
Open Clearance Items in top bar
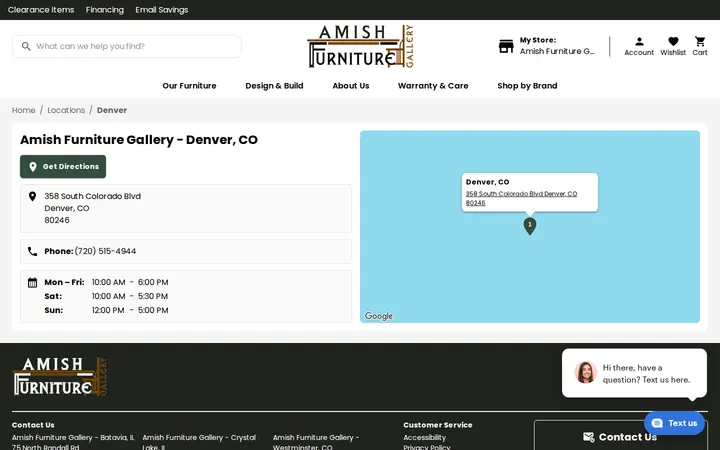click(x=41, y=10)
